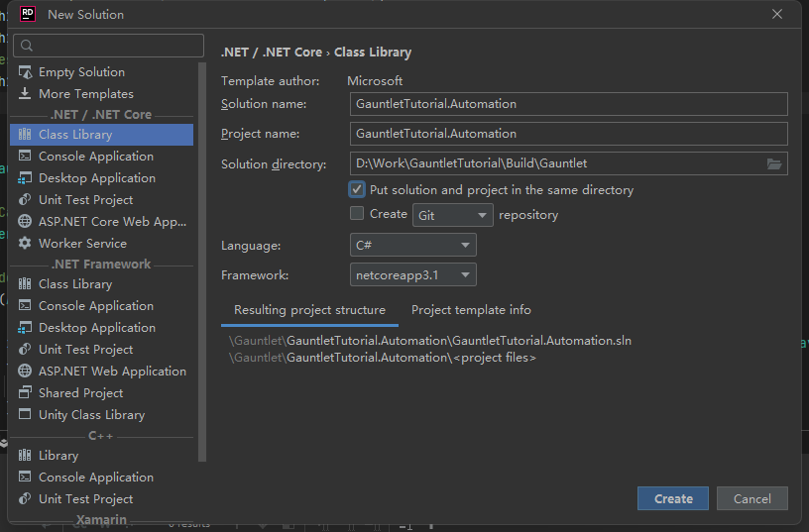809x532 pixels.
Task: Open the Git repository type dropdown
Action: point(452,215)
